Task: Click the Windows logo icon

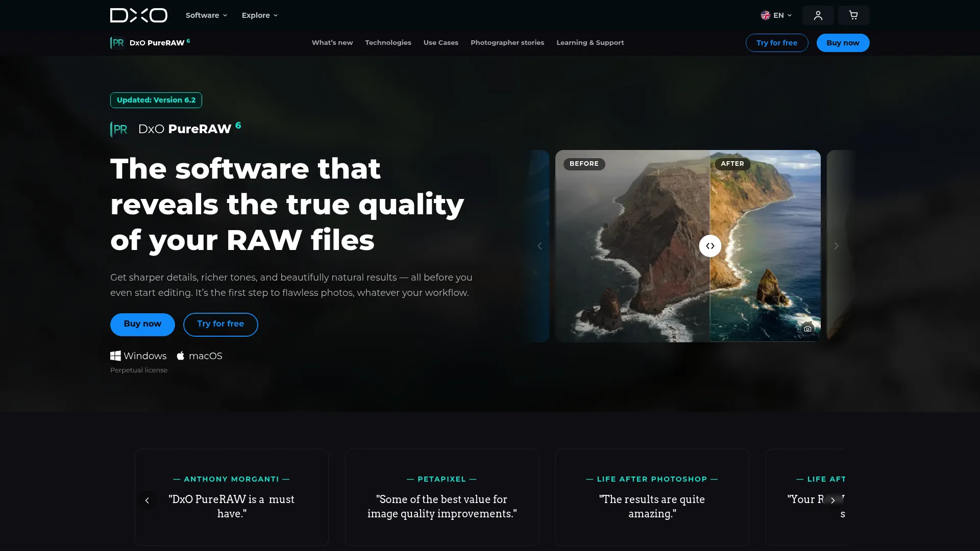Action: click(x=115, y=356)
